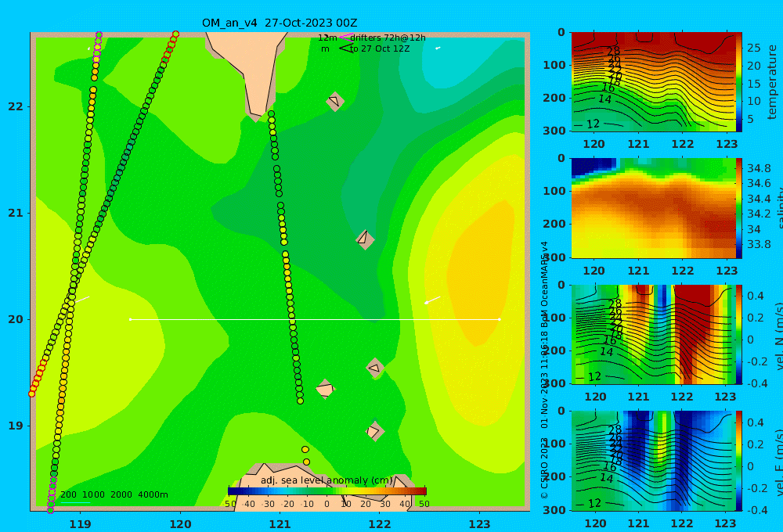
Task: Click the 'drifters 72h@12h' legend text
Action: (388, 38)
